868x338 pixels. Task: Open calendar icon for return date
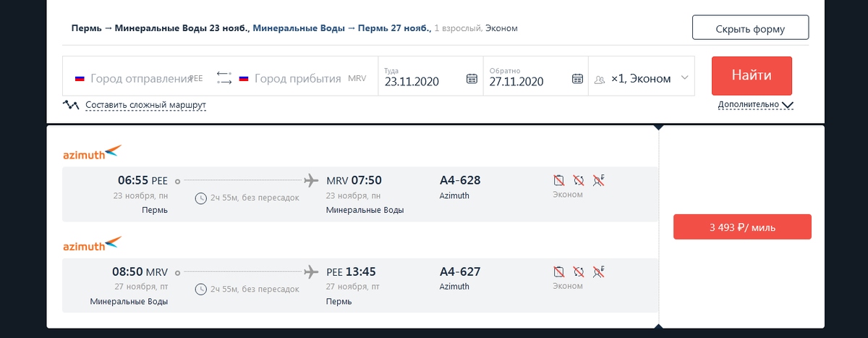coord(578,79)
